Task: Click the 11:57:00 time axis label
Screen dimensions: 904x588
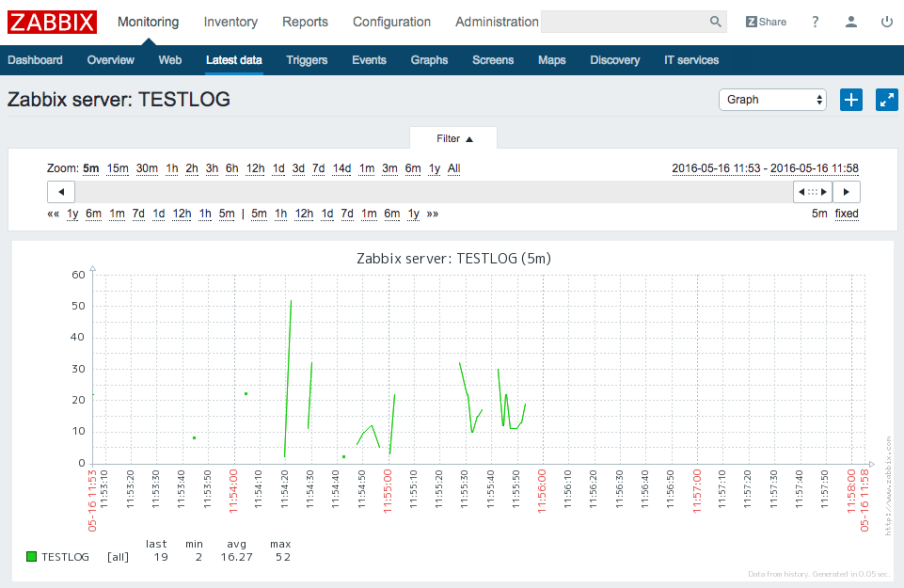Action: (x=696, y=490)
